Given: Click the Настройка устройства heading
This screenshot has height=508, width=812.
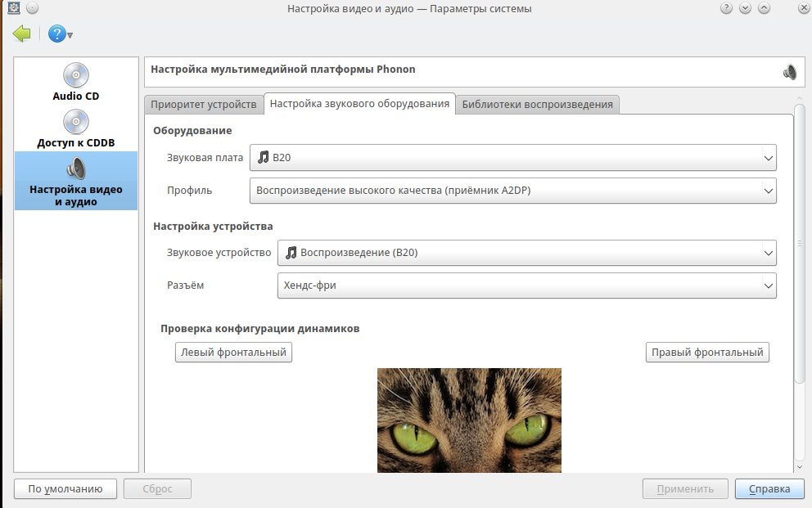Looking at the screenshot, I should coord(213,227).
